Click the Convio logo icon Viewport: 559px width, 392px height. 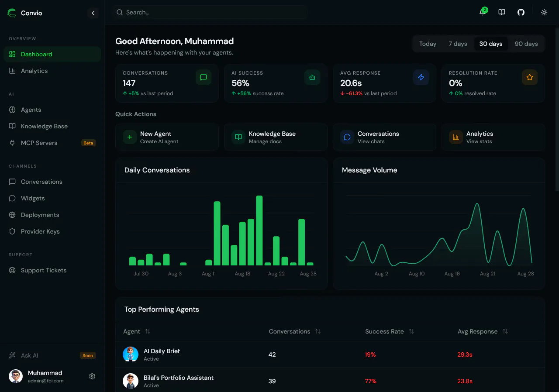(x=11, y=13)
